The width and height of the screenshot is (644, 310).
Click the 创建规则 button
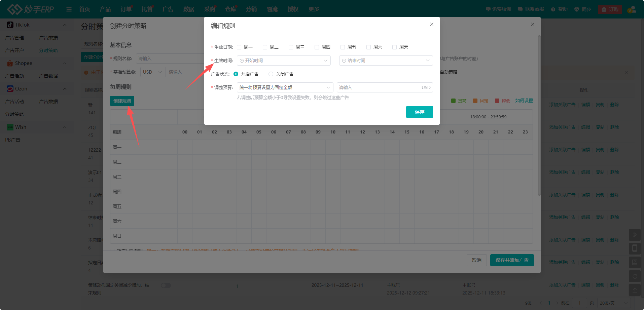click(x=122, y=101)
